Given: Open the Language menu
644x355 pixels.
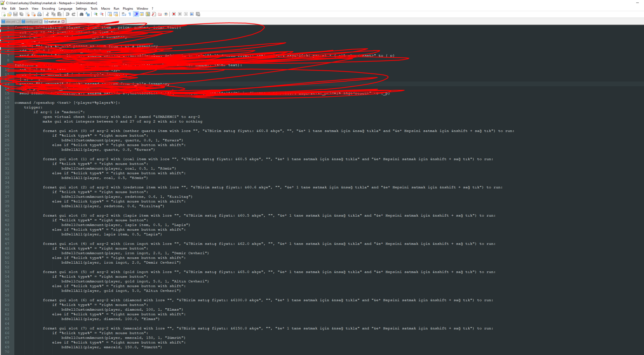Looking at the screenshot, I should tap(65, 8).
